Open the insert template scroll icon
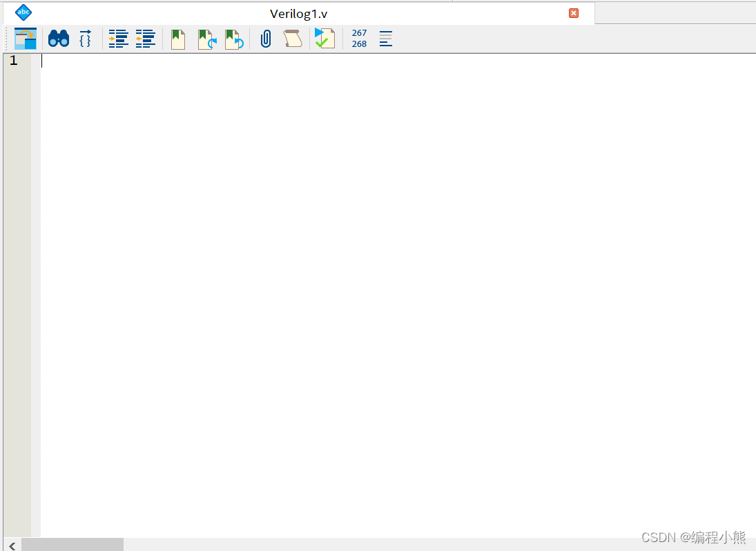Image resolution: width=756 pixels, height=551 pixels. click(x=293, y=39)
